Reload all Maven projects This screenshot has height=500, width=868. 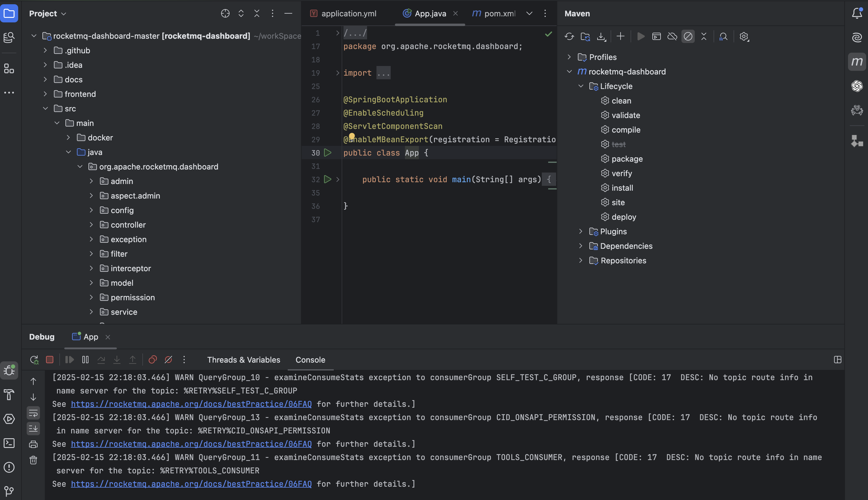[x=569, y=36]
